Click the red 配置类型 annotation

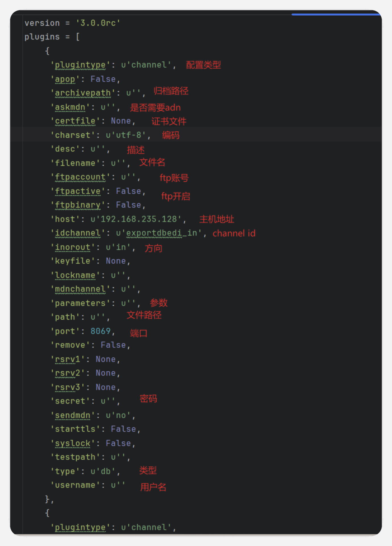point(203,65)
